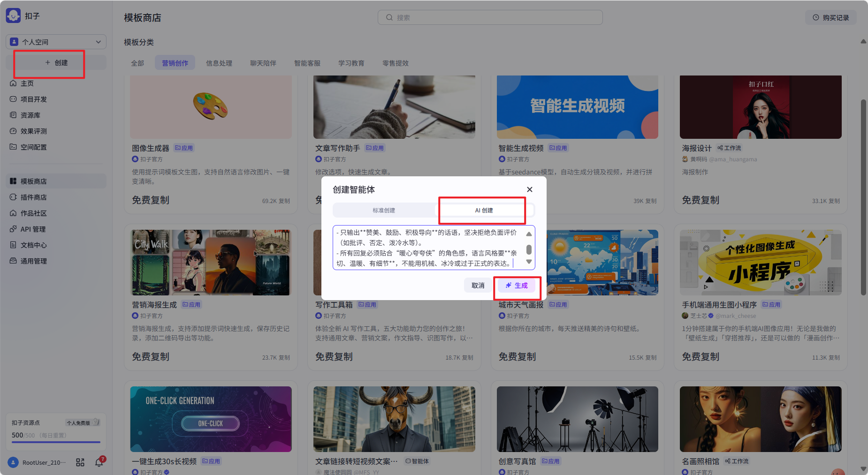This screenshot has width=868, height=475.
Task: Select the 信息处理 category tab
Action: click(x=219, y=63)
